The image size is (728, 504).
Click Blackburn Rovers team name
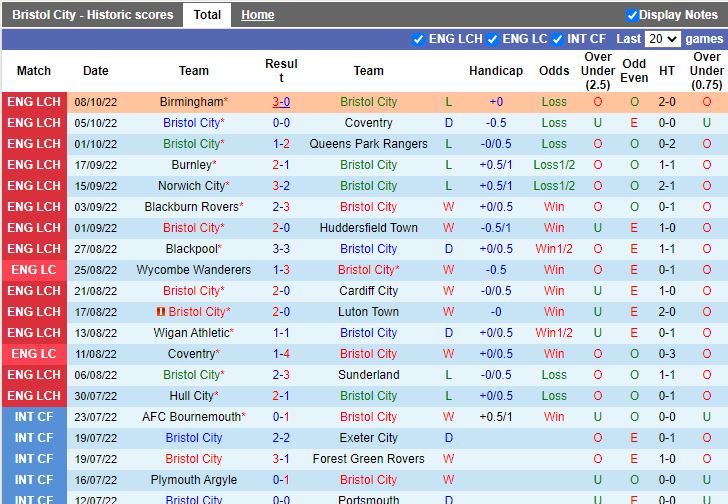click(x=191, y=207)
